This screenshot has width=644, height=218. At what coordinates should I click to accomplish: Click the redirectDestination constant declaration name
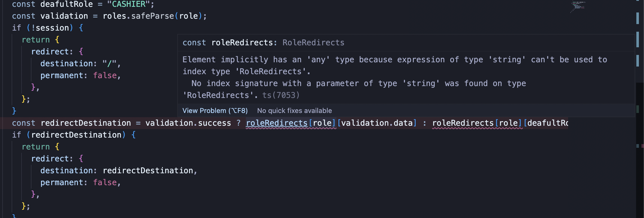86,123
